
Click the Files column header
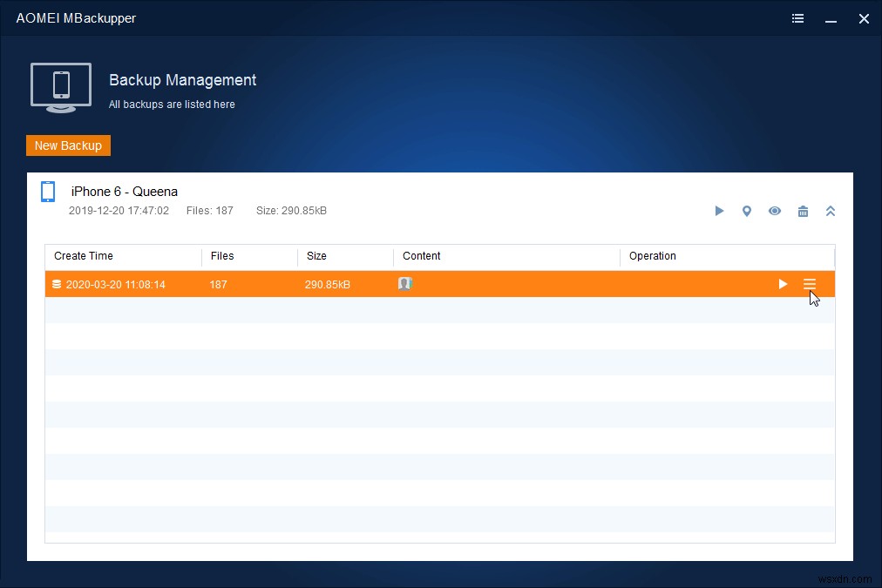pyautogui.click(x=222, y=256)
